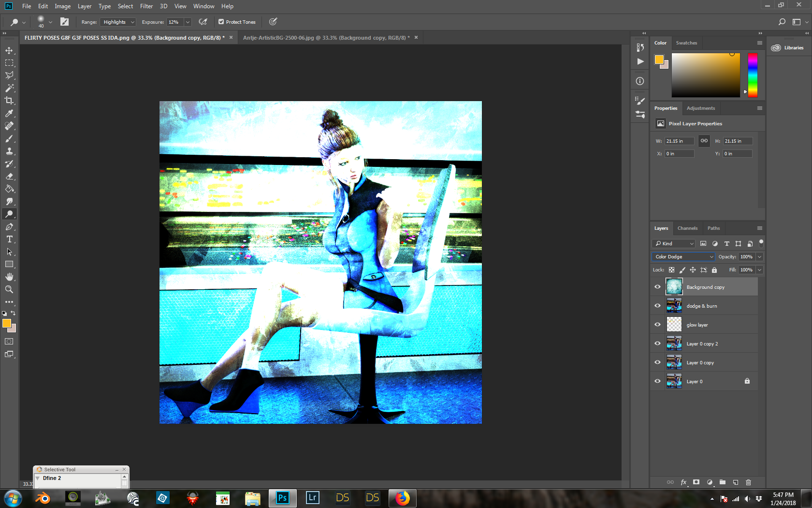Screen dimensions: 812x508
Task: Open Firefox from the Windows taskbar
Action: coord(402,498)
